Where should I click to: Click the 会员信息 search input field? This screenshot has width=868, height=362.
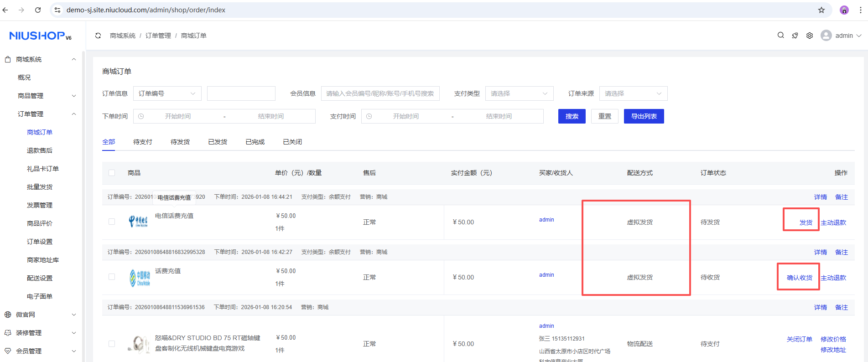pos(380,93)
